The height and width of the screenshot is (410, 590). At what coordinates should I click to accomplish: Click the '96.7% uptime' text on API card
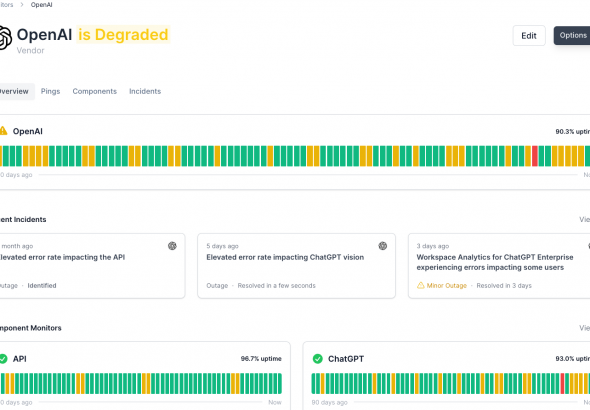tap(261, 359)
